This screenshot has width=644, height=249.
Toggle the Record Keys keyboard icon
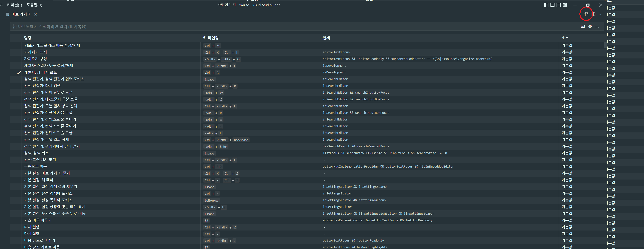click(583, 27)
